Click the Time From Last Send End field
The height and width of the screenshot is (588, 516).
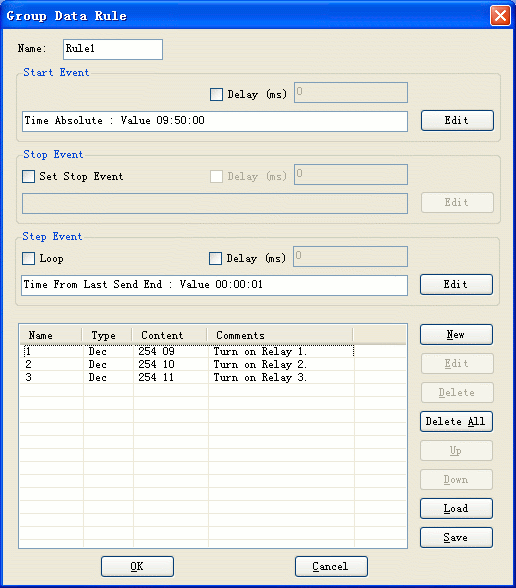[x=214, y=285]
